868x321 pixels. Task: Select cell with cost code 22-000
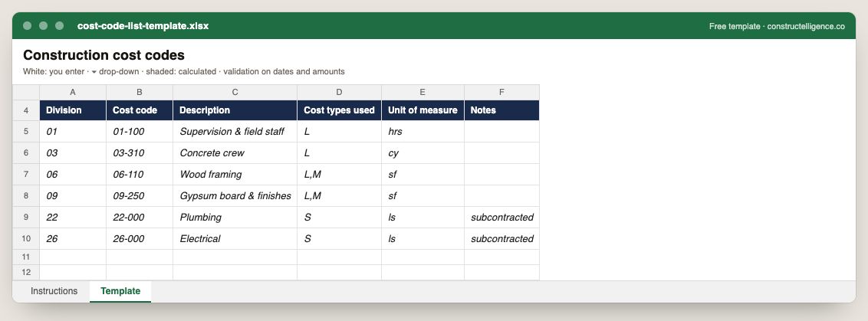[140, 218]
